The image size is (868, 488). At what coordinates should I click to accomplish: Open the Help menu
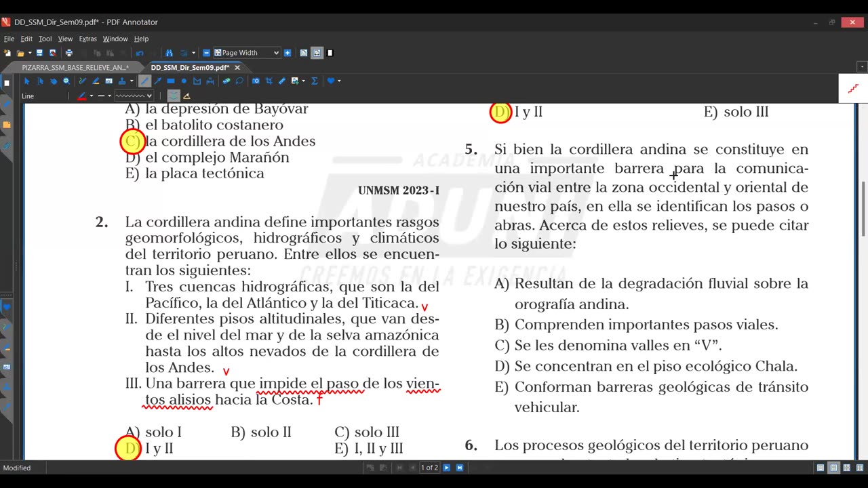pos(141,39)
